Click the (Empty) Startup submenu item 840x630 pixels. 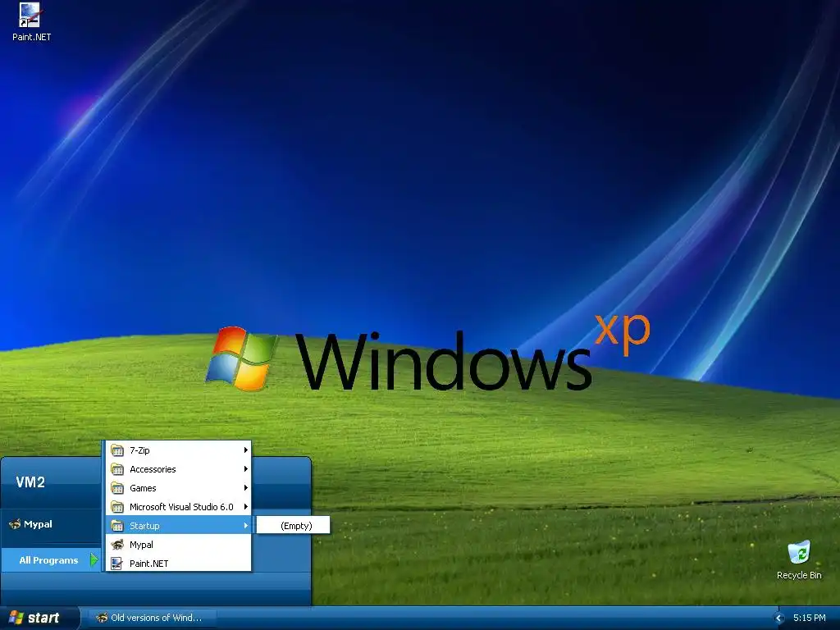pos(294,526)
